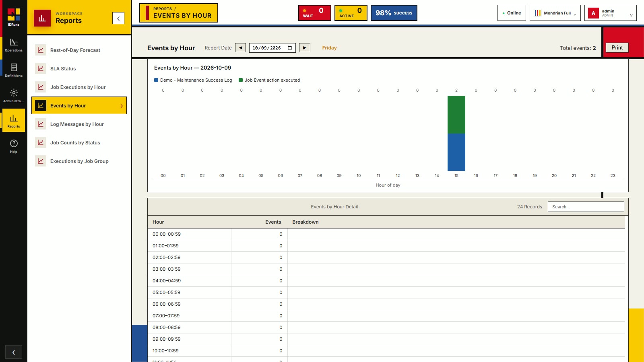Click the Reports / Events by Hour breadcrumb
Screen dimensions: 644x362
pyautogui.click(x=179, y=13)
